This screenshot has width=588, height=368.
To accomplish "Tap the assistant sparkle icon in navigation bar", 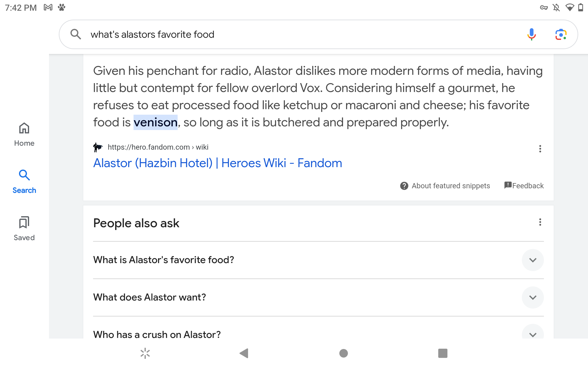I will click(145, 353).
